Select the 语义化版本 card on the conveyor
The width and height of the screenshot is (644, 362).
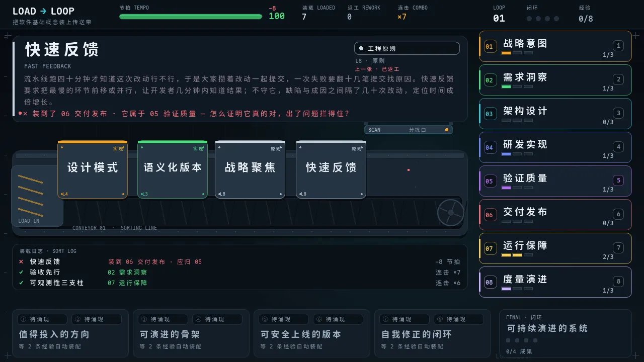coord(173,170)
